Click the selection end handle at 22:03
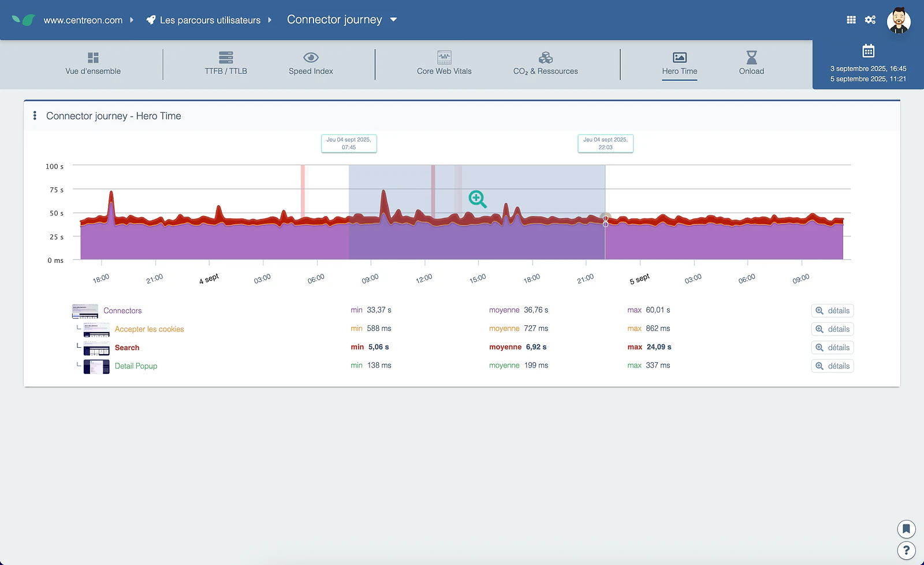Image resolution: width=924 pixels, height=565 pixels. tap(605, 220)
